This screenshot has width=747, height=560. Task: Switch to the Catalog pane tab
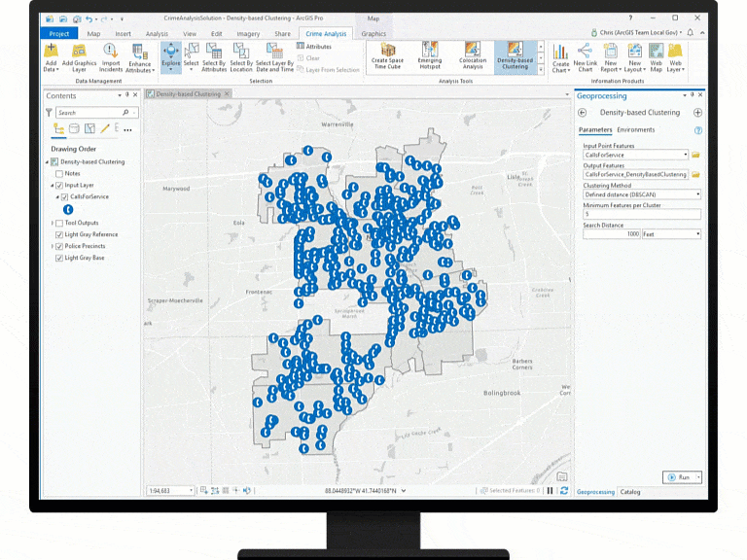pyautogui.click(x=630, y=492)
